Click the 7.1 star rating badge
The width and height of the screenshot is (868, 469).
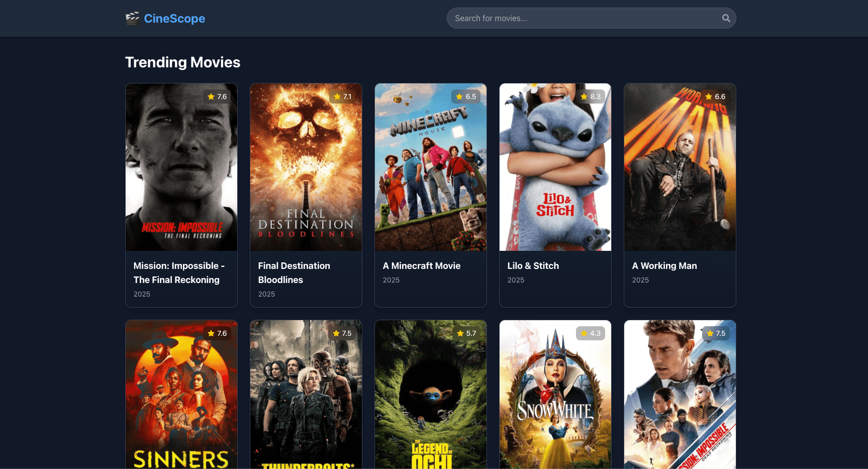pyautogui.click(x=342, y=97)
